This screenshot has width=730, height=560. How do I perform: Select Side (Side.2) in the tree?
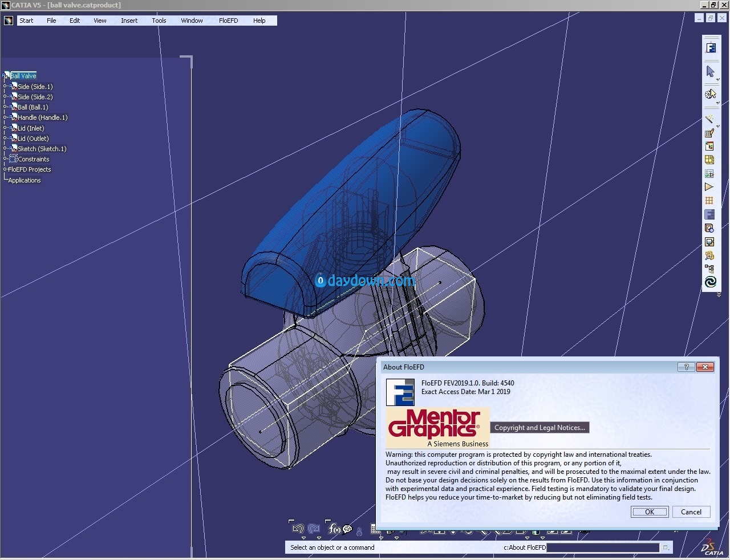click(x=35, y=97)
